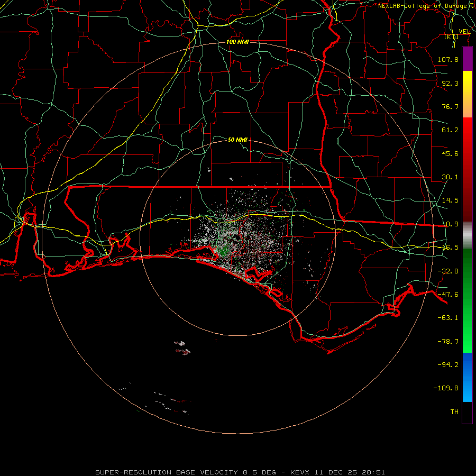Select the -94.2 scale value
The height and width of the screenshot is (476, 476).
(448, 365)
